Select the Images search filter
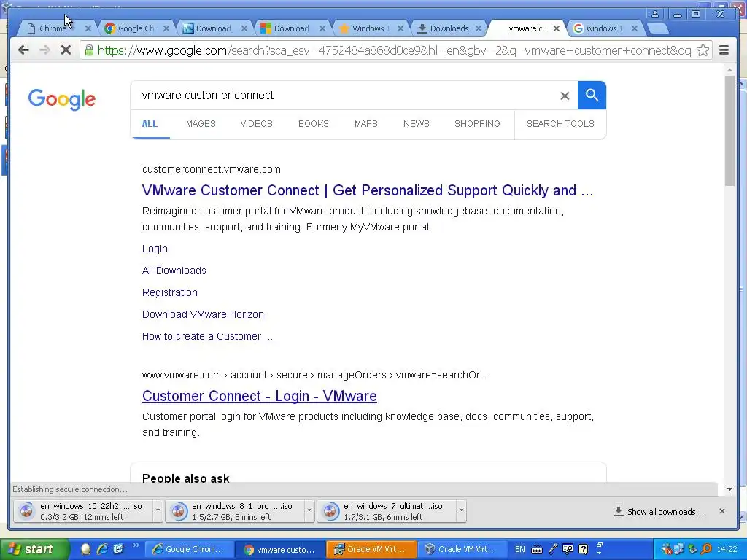747x560 pixels. (x=200, y=124)
